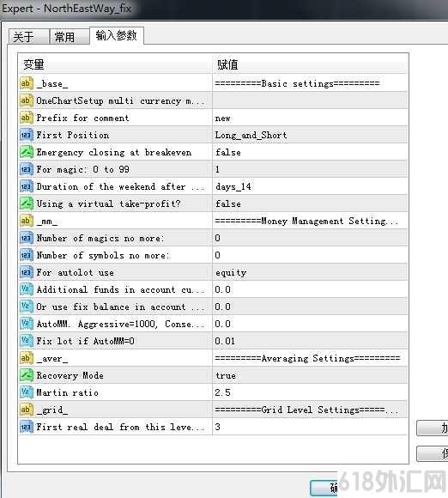The image size is (448, 498).
Task: Click the double-type icon next to Martin ratio
Action: pyautogui.click(x=27, y=392)
